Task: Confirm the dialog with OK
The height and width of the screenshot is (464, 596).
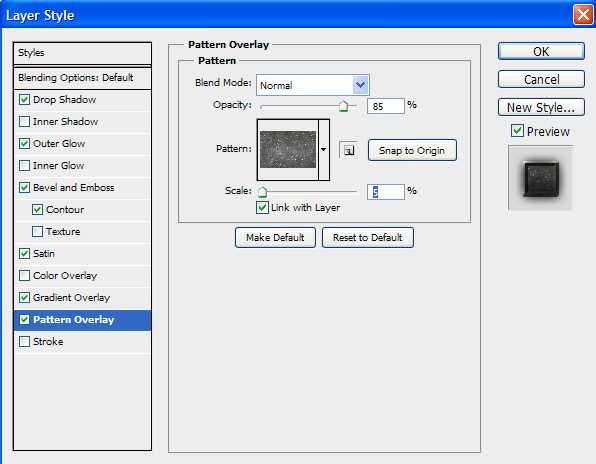Action: pyautogui.click(x=541, y=51)
